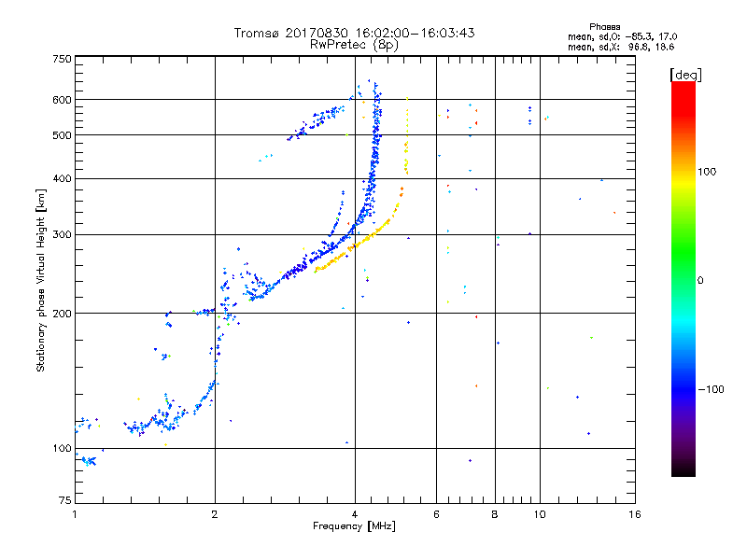Click the y-axis tick label '100'
Image resolution: width=747 pixels, height=560 pixels.
tap(62, 448)
